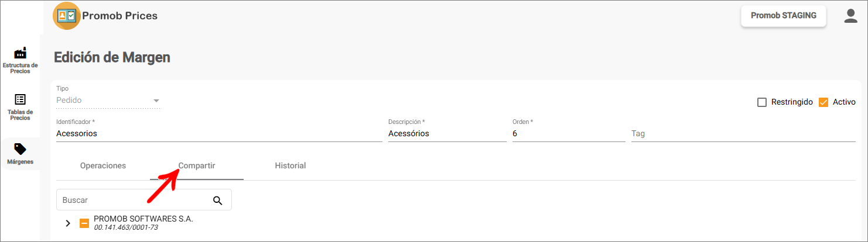The height and width of the screenshot is (242, 868).
Task: Click the Tag input field
Action: coord(743,134)
